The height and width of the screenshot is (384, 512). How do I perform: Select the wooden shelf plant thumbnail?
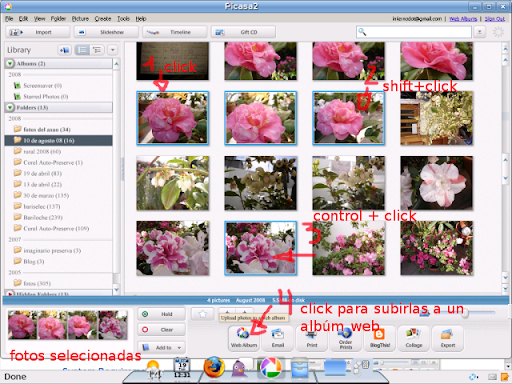coord(436,118)
